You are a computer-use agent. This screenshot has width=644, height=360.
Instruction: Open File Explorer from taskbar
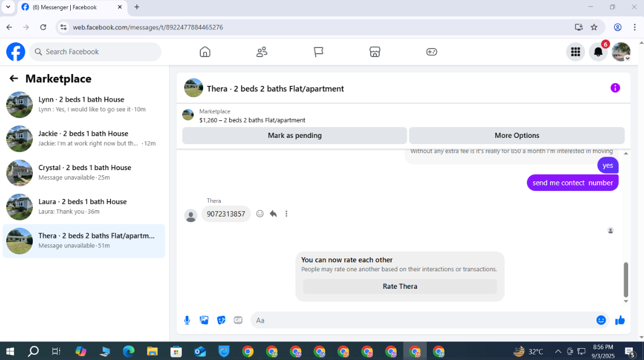pyautogui.click(x=152, y=352)
